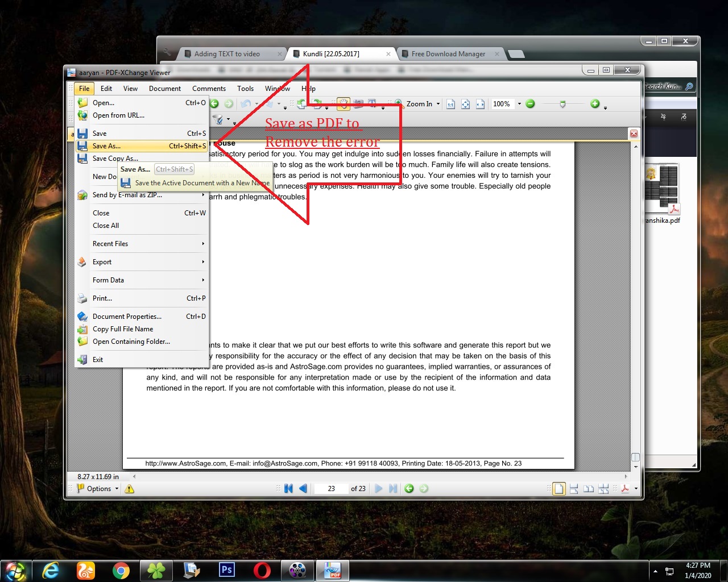Toggle single page view mode
This screenshot has width=728, height=582.
559,489
